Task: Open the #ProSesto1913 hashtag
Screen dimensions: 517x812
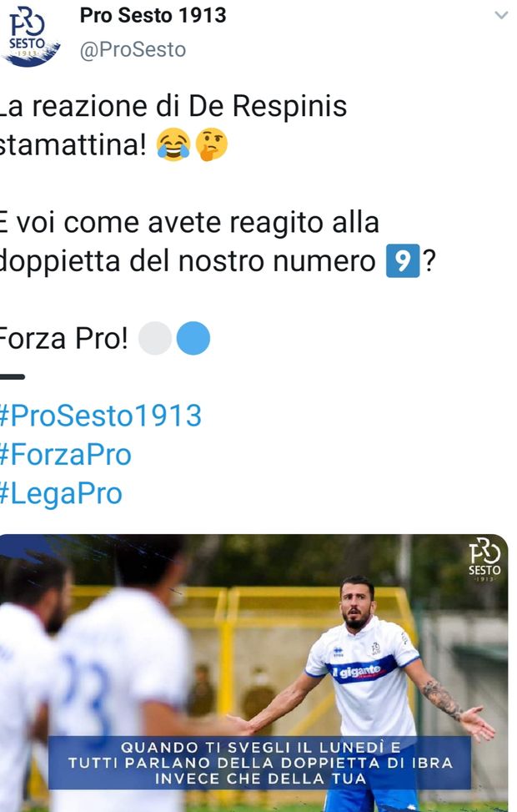Action: [101, 416]
